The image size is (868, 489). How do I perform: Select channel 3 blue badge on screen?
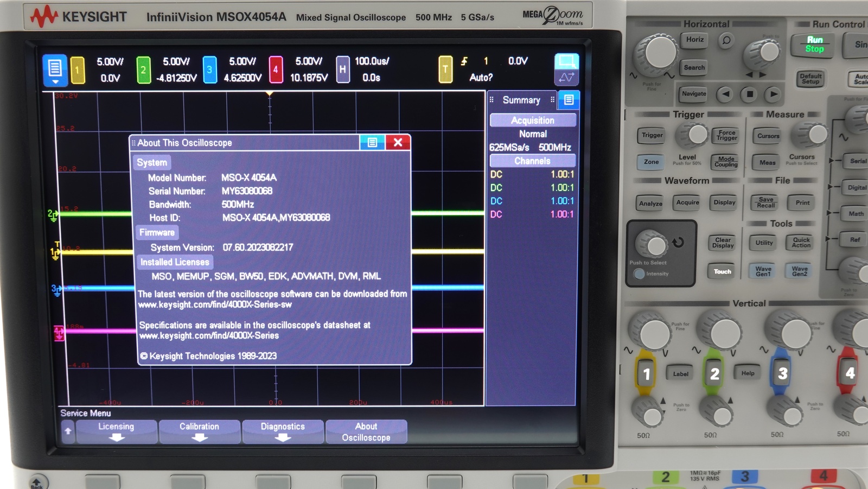coord(210,70)
